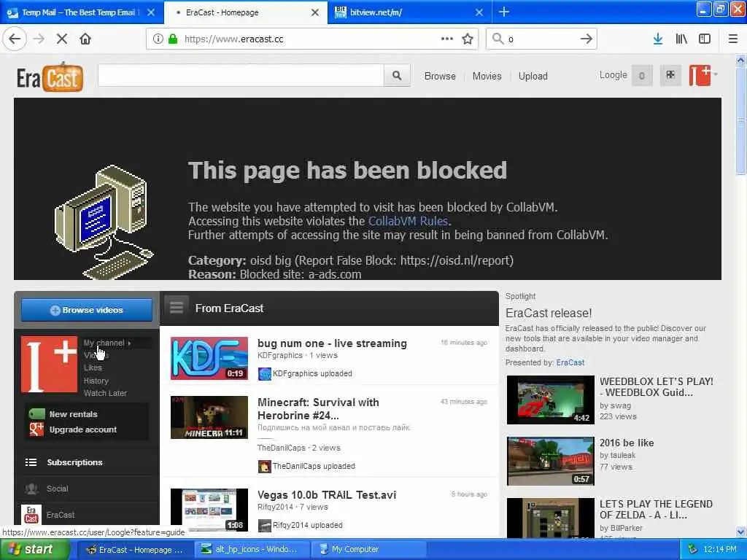Click the page vertical scrollbar thumb

click(x=741, y=122)
